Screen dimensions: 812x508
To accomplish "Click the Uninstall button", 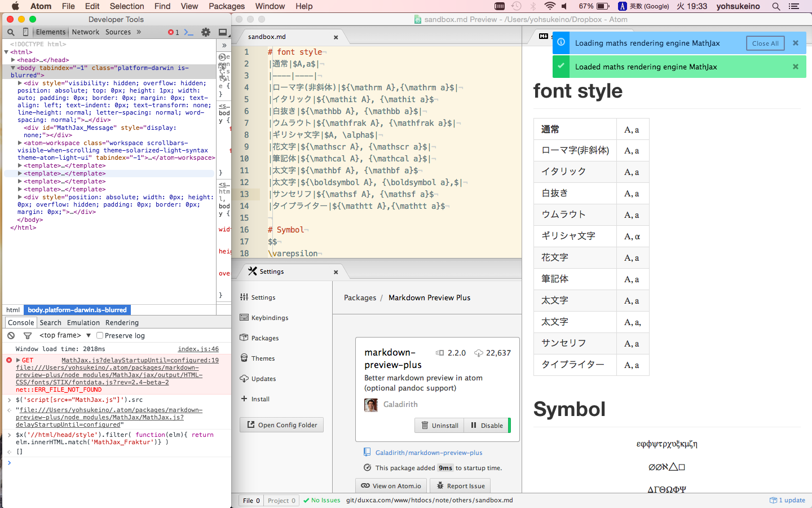I will pos(439,425).
